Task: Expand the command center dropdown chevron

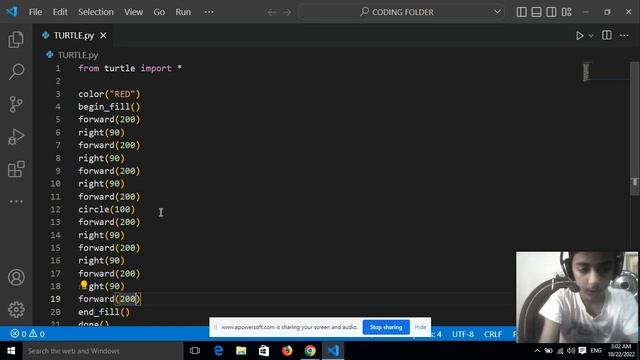Action: 497,11
